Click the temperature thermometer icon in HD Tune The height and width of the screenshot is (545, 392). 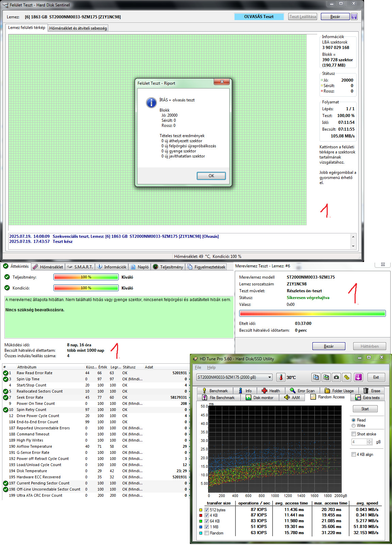coord(281,377)
